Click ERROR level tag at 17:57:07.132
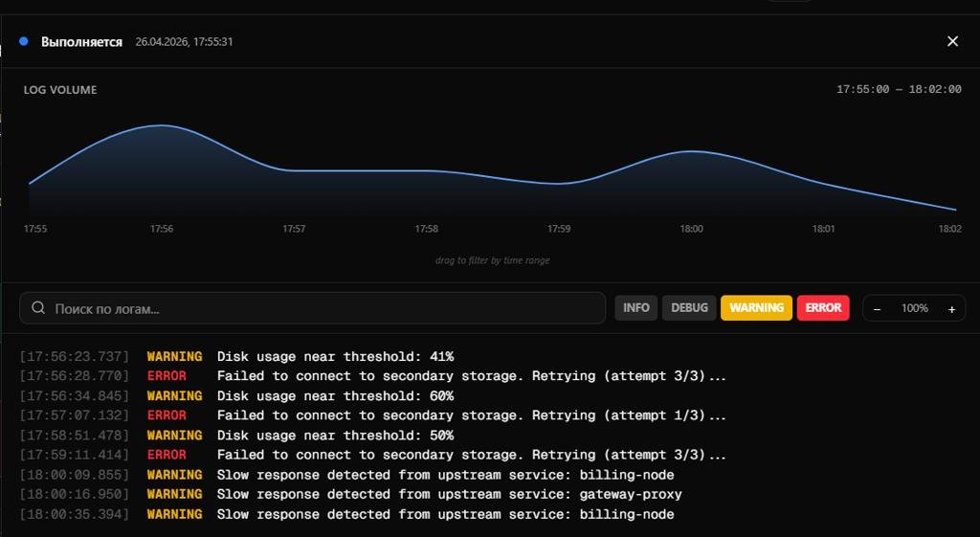Image resolution: width=980 pixels, height=537 pixels. 167,415
